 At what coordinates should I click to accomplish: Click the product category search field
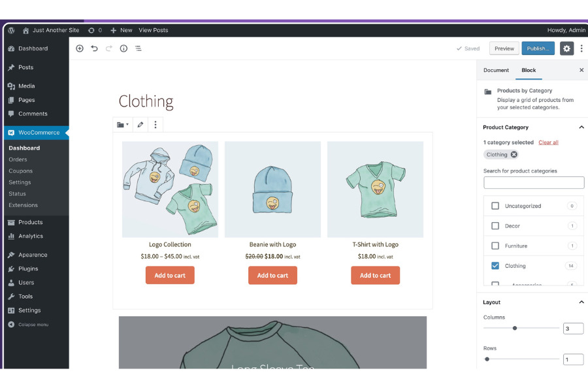point(533,183)
